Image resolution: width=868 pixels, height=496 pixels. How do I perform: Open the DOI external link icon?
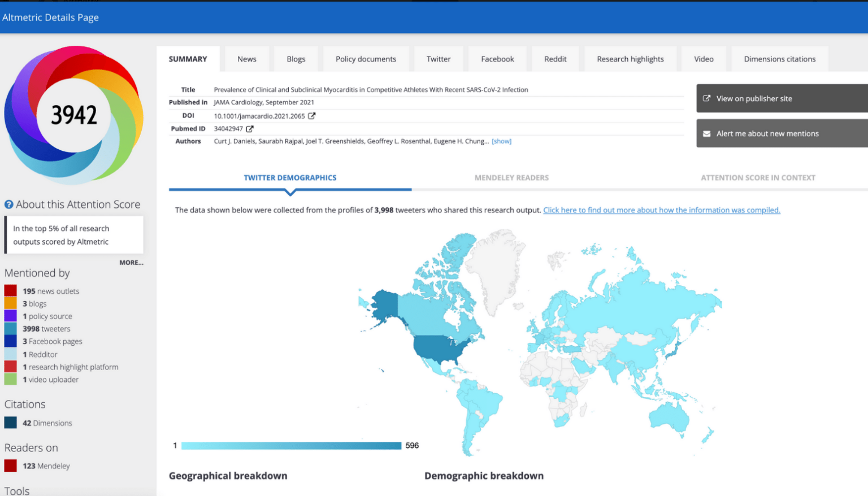(x=311, y=115)
